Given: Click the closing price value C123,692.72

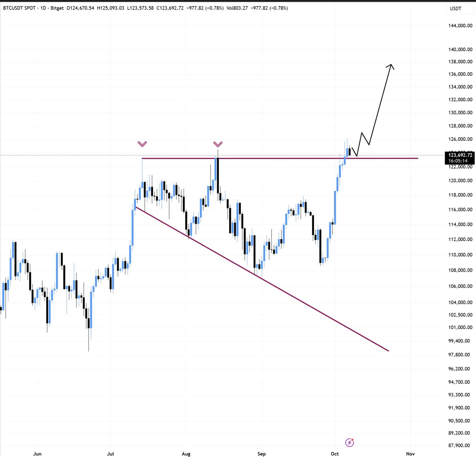Looking at the screenshot, I should (170, 8).
